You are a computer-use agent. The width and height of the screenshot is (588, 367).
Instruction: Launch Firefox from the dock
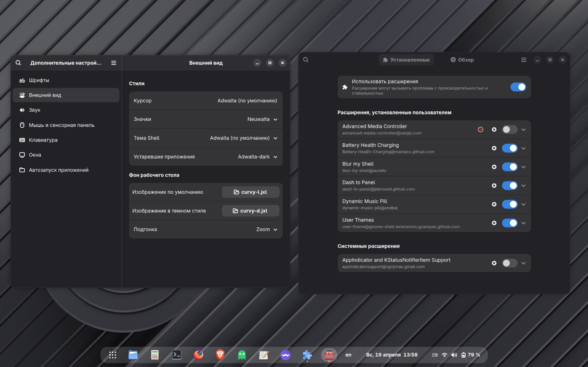198,355
